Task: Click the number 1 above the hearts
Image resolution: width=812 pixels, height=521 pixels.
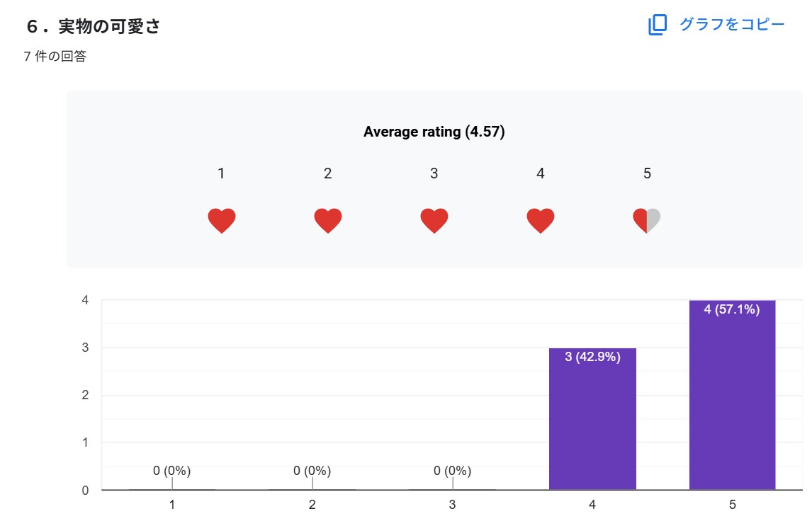Action: point(221,173)
